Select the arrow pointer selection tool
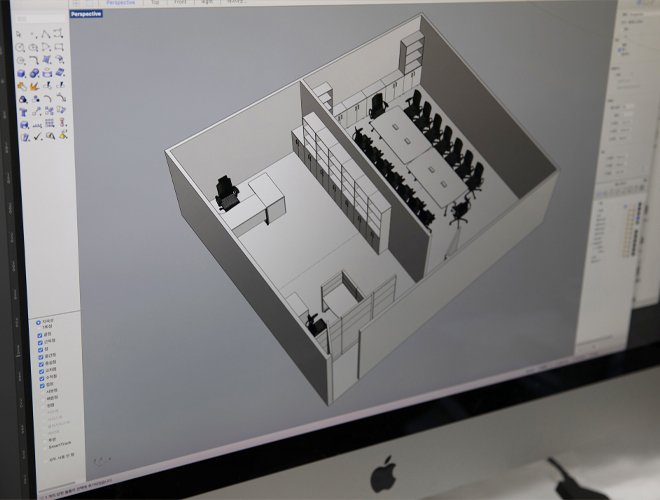The width and height of the screenshot is (660, 500). pos(21,34)
